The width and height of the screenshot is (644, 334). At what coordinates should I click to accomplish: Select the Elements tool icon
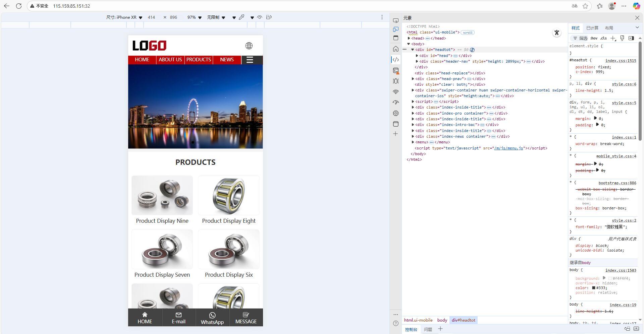(396, 60)
